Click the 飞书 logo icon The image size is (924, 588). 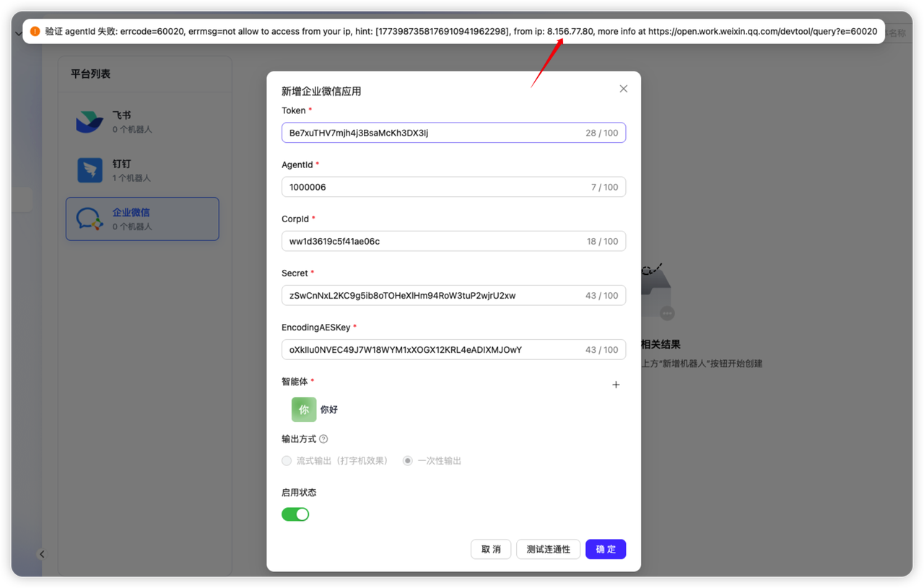pos(90,122)
